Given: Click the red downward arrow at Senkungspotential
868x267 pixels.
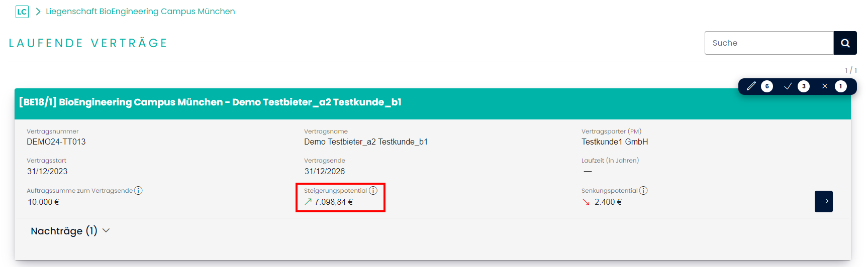Looking at the screenshot, I should [586, 202].
